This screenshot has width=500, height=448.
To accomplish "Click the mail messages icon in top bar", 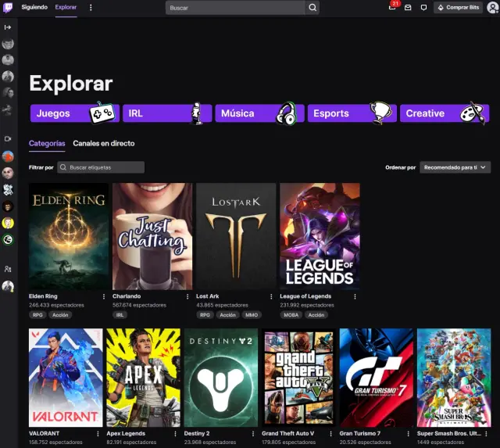I will click(x=408, y=7).
